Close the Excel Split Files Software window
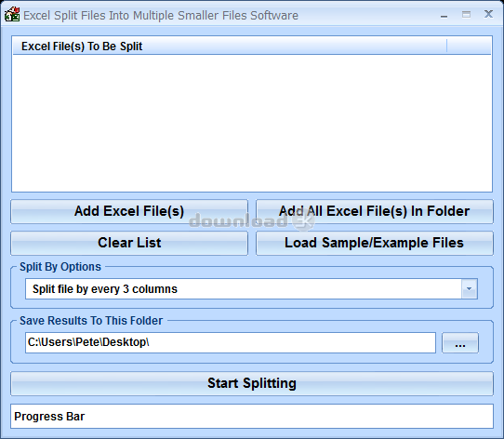This screenshot has height=439, width=504. [x=488, y=14]
